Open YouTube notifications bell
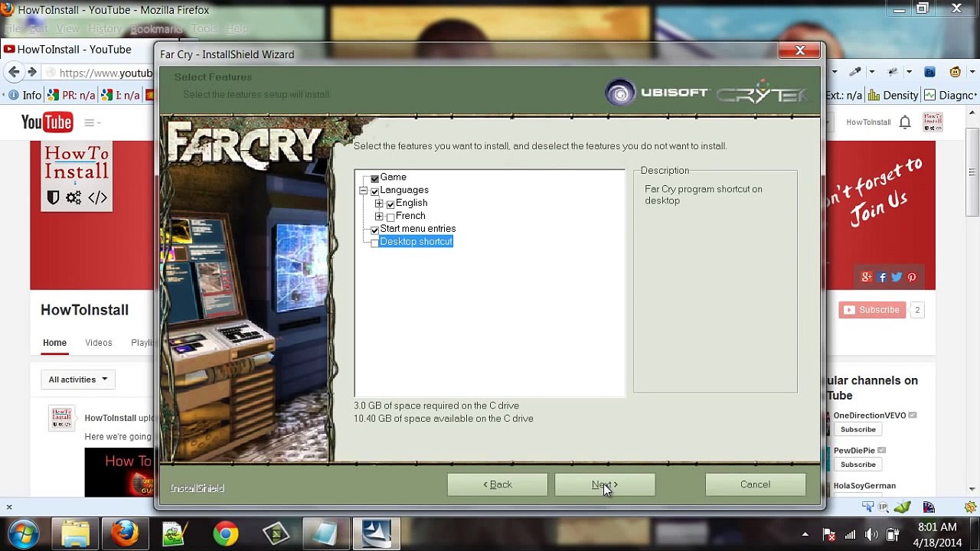 (x=905, y=122)
